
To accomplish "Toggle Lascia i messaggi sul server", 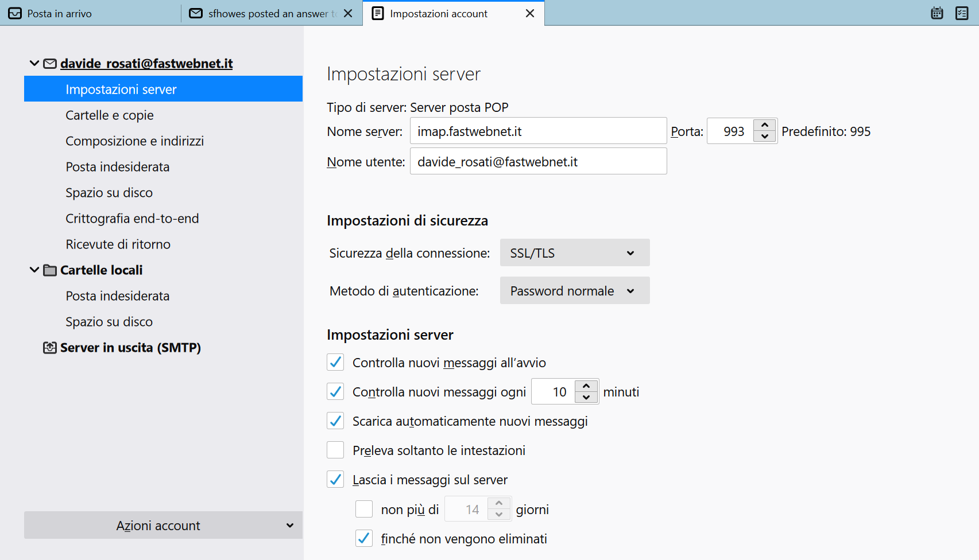I will click(x=335, y=480).
